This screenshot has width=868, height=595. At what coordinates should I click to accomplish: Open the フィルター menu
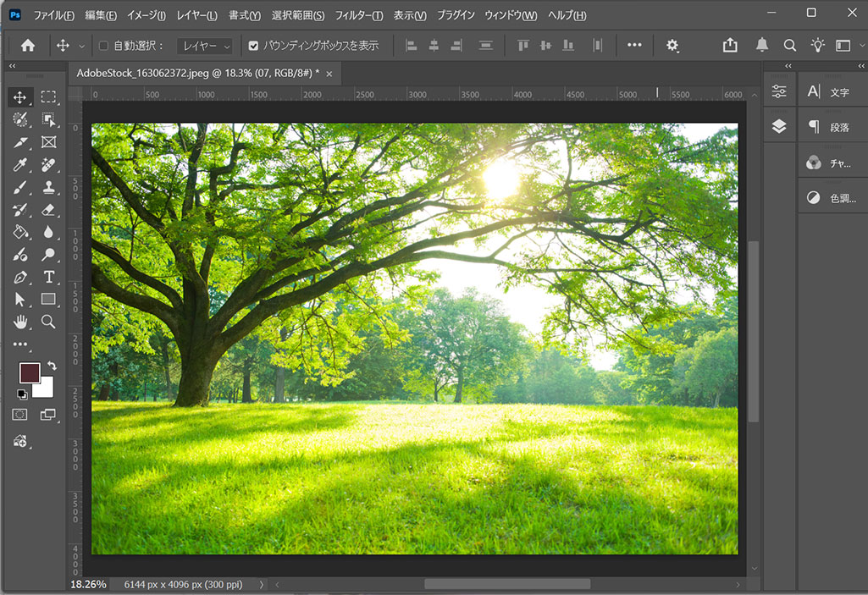click(x=358, y=15)
